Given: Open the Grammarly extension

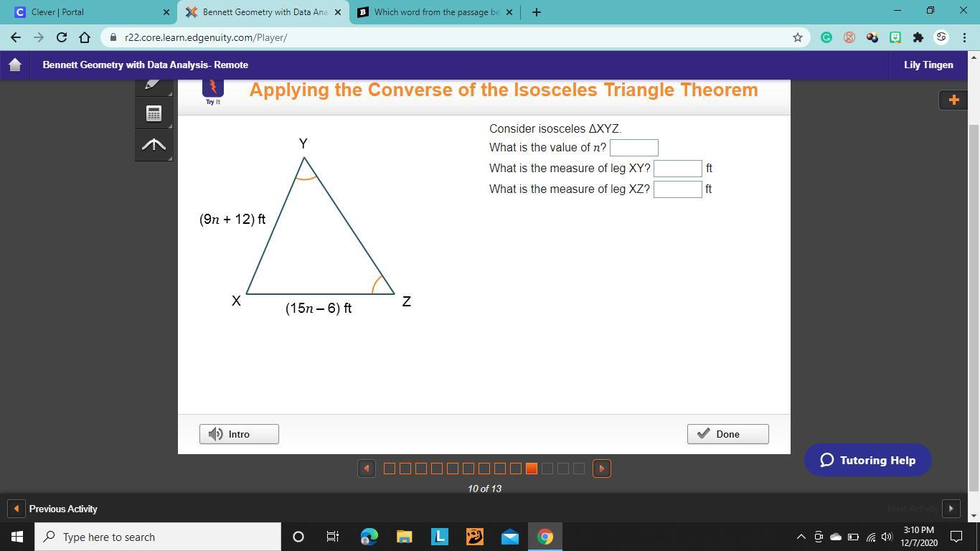Looking at the screenshot, I should [x=826, y=37].
